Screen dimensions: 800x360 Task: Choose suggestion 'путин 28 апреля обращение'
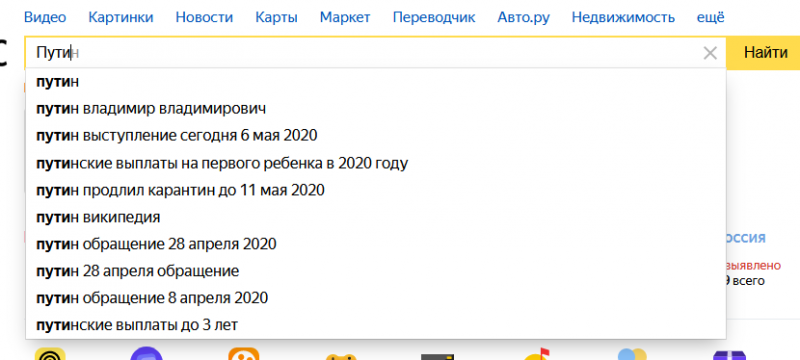click(x=376, y=271)
